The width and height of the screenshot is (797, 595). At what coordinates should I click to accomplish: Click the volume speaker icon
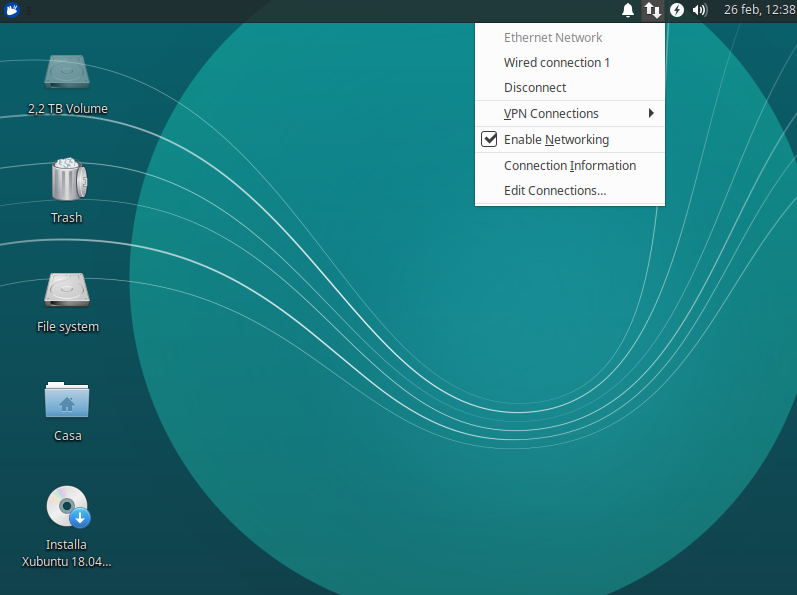point(700,11)
